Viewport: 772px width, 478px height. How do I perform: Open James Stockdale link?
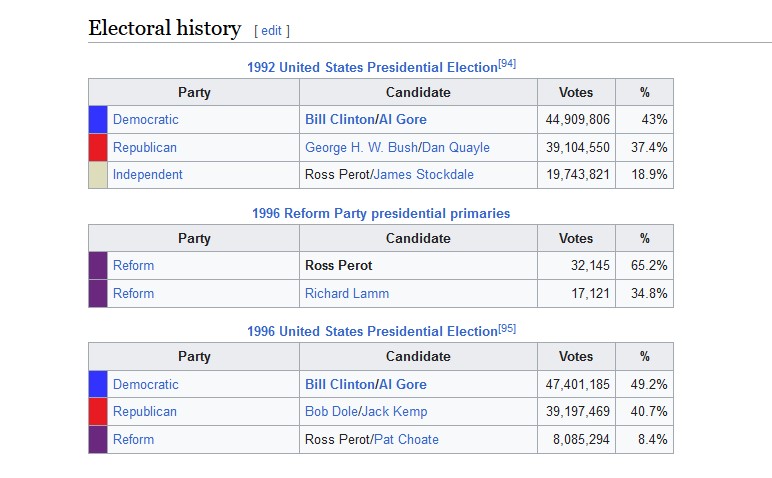(x=423, y=175)
